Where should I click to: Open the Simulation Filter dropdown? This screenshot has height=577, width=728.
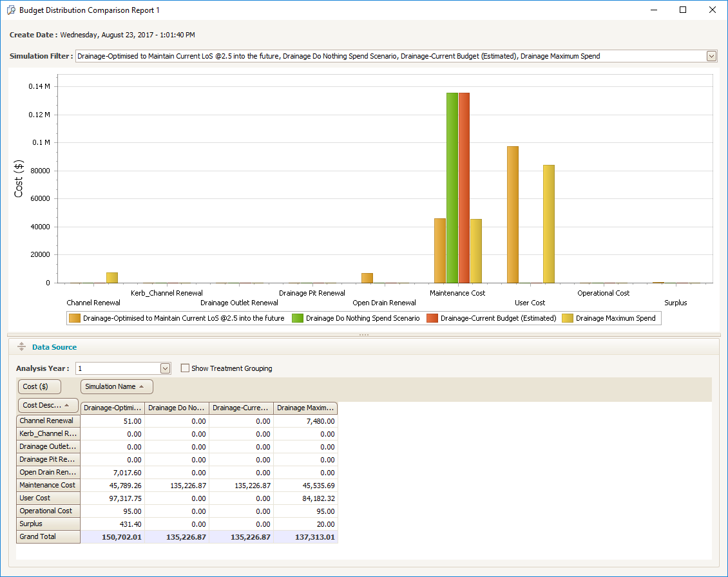[x=711, y=56]
